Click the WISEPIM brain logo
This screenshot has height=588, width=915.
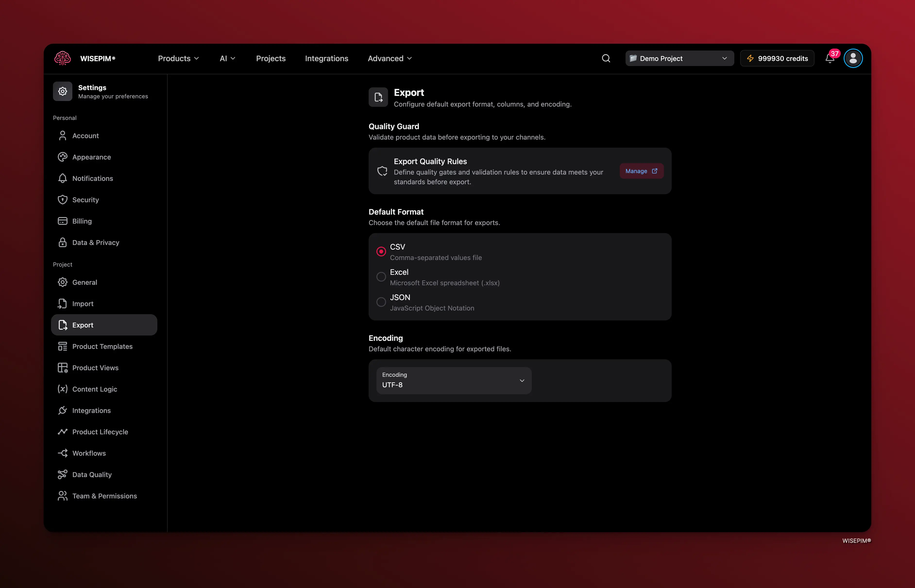tap(63, 59)
